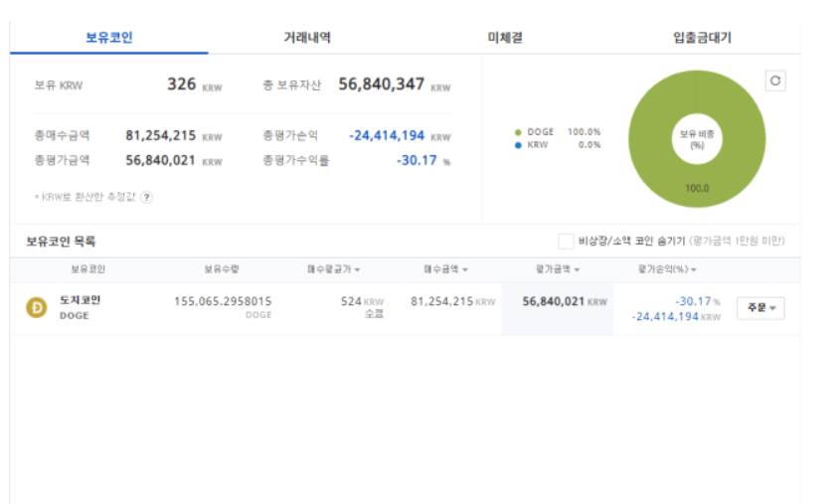Click the 보유수량 column header
The width and height of the screenshot is (839, 504).
click(222, 269)
